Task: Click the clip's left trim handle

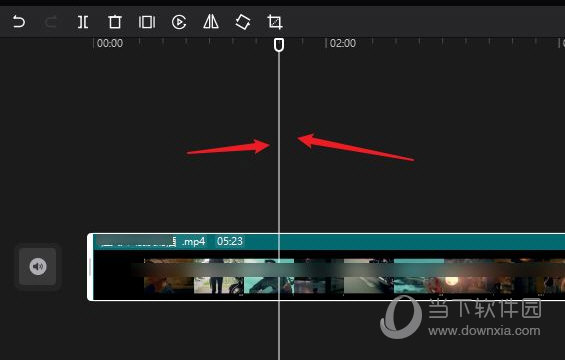Action: tap(90, 267)
